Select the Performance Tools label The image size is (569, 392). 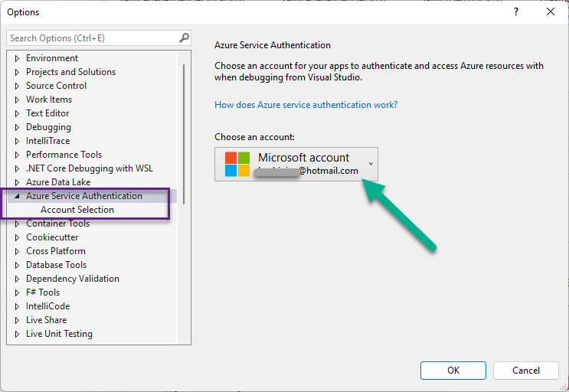pyautogui.click(x=64, y=155)
